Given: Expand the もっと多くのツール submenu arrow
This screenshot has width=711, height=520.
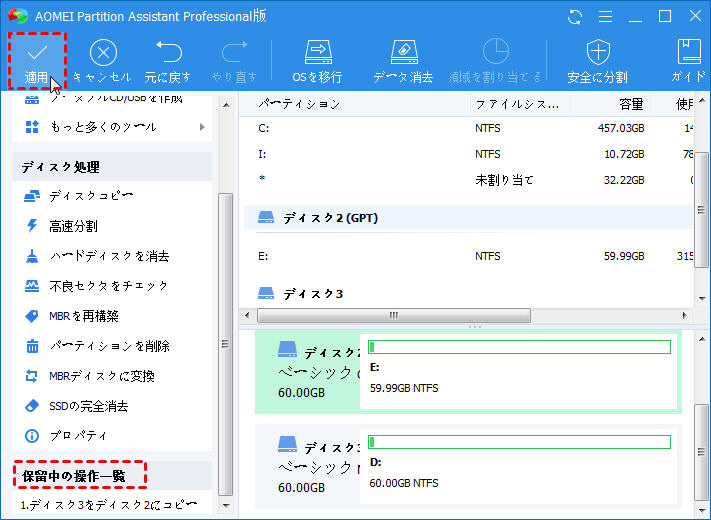Looking at the screenshot, I should (x=202, y=127).
